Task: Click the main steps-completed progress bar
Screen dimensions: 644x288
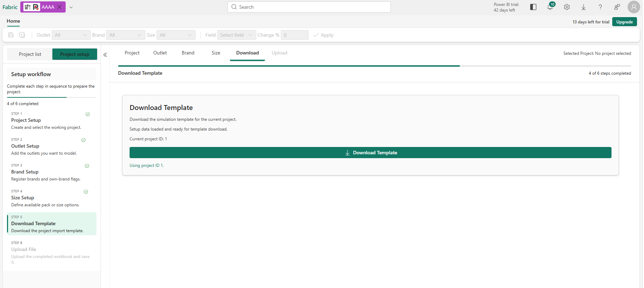Action: point(374,66)
